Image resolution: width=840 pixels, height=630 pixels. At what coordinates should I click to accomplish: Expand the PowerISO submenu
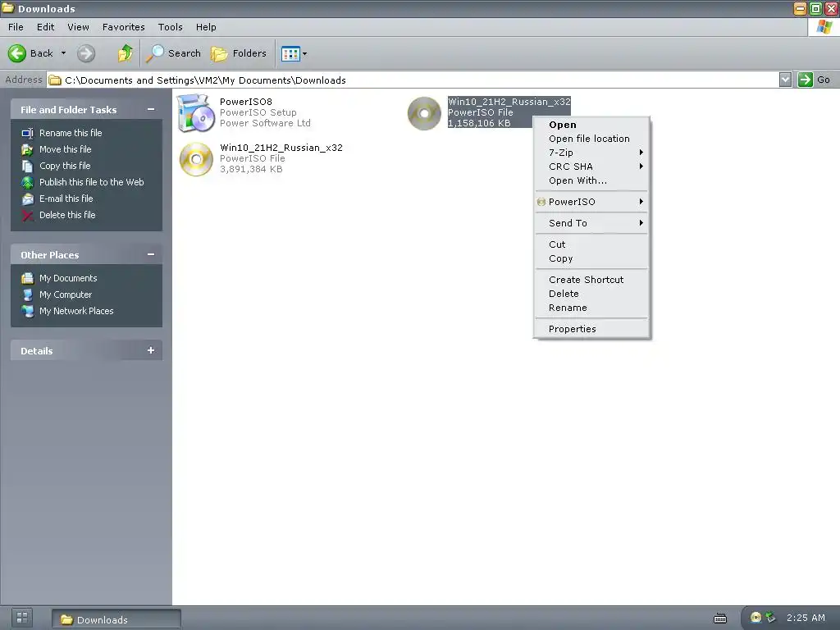click(x=591, y=202)
